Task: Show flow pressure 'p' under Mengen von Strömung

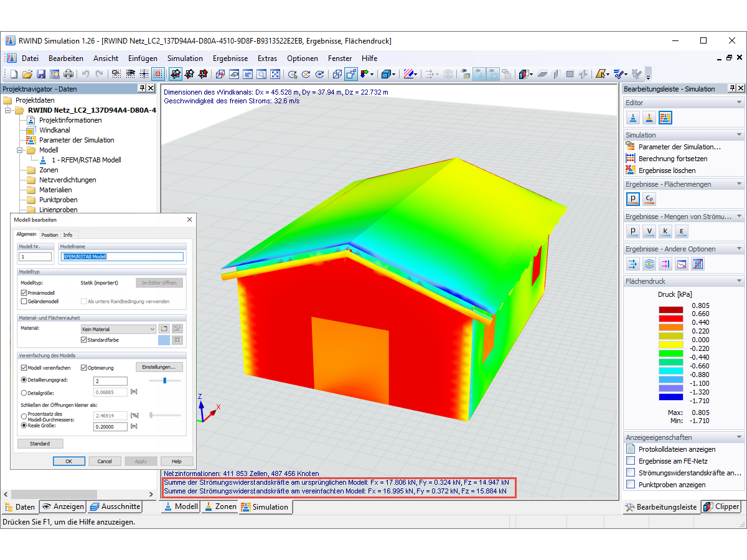Action: point(633,231)
